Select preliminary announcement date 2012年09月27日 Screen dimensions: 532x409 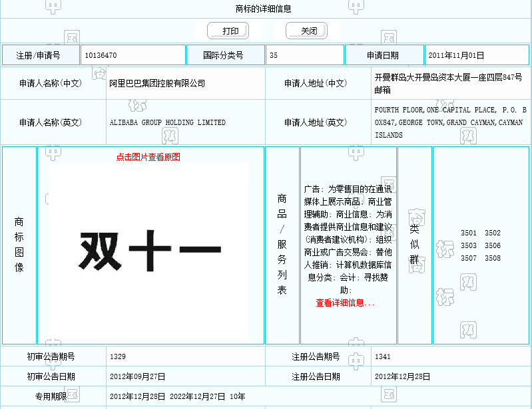tap(137, 376)
